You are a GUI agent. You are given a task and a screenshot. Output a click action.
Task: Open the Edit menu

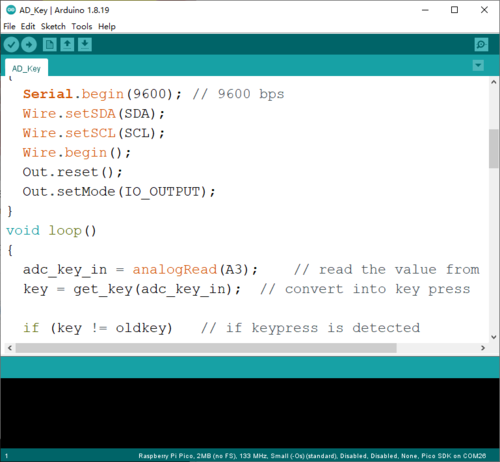coord(28,26)
